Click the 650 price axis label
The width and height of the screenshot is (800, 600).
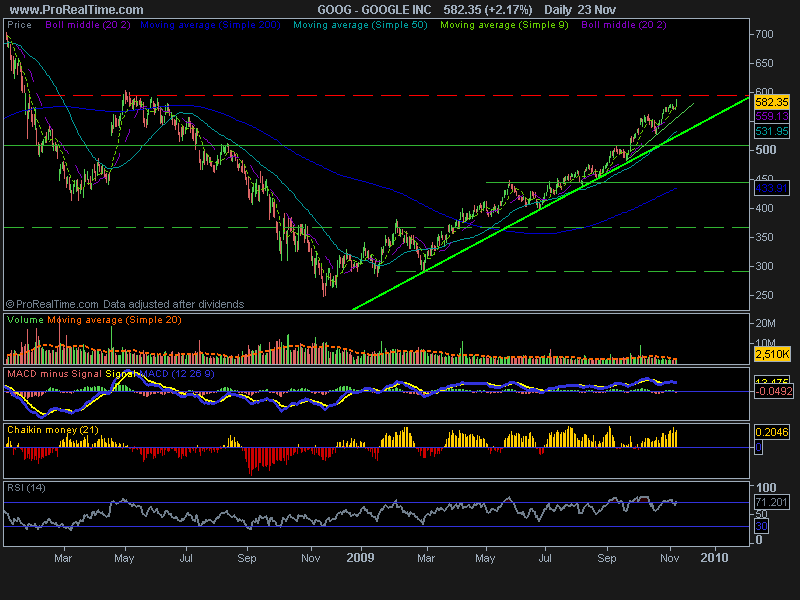pyautogui.click(x=764, y=63)
